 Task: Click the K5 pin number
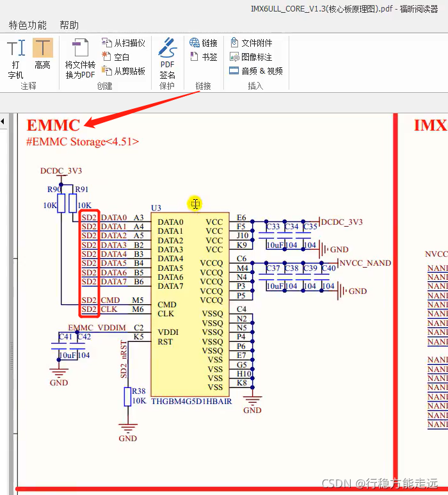click(138, 337)
